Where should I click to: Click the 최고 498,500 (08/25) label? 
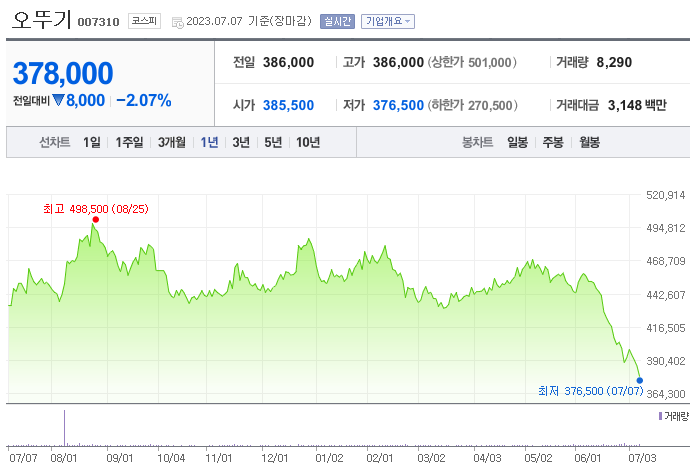(96, 209)
